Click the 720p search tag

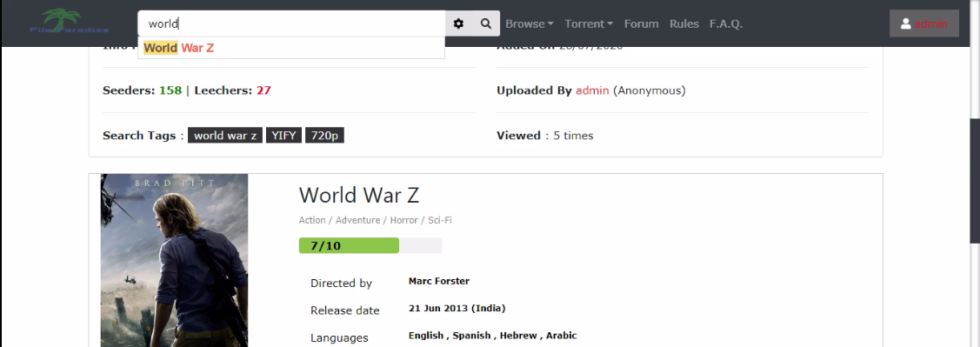tap(324, 136)
